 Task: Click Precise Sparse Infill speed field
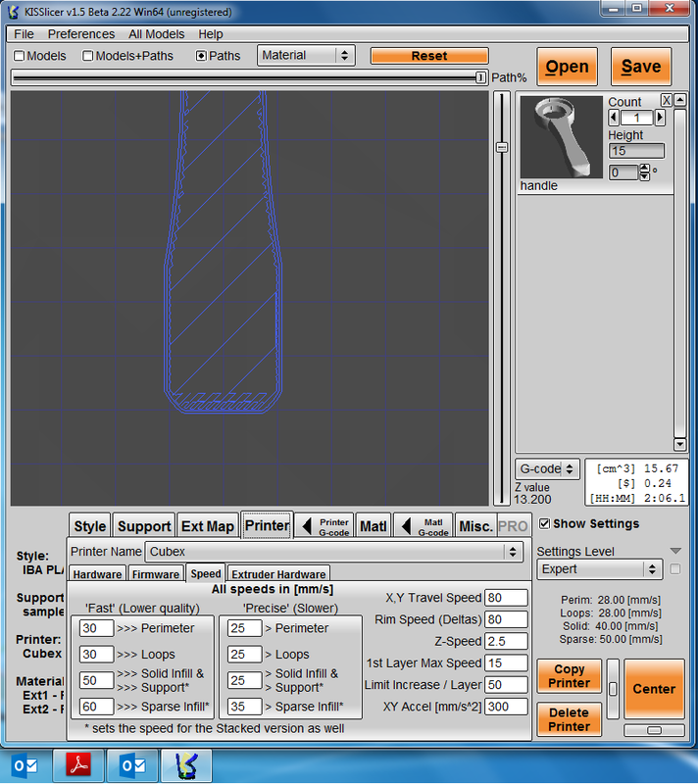pyautogui.click(x=244, y=707)
